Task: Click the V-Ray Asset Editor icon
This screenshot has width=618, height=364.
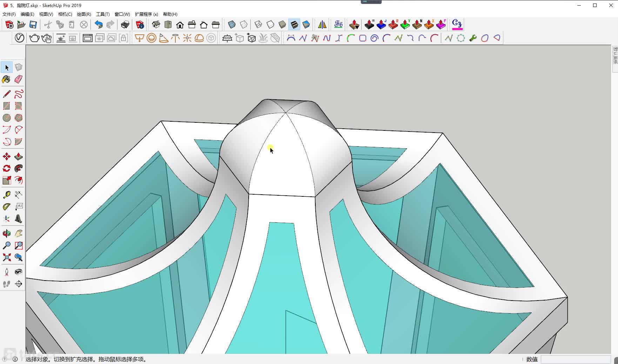Action: pyautogui.click(x=19, y=38)
